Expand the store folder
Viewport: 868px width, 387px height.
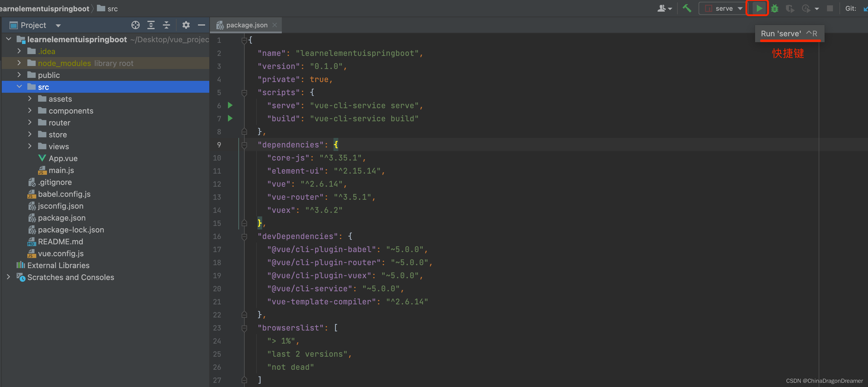coord(30,134)
